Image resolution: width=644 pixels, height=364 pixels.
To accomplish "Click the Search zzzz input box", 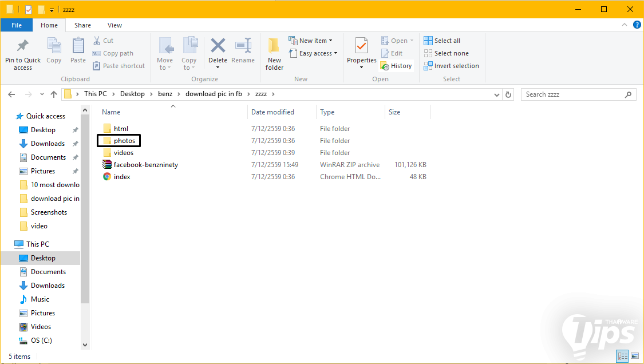I will tap(572, 94).
